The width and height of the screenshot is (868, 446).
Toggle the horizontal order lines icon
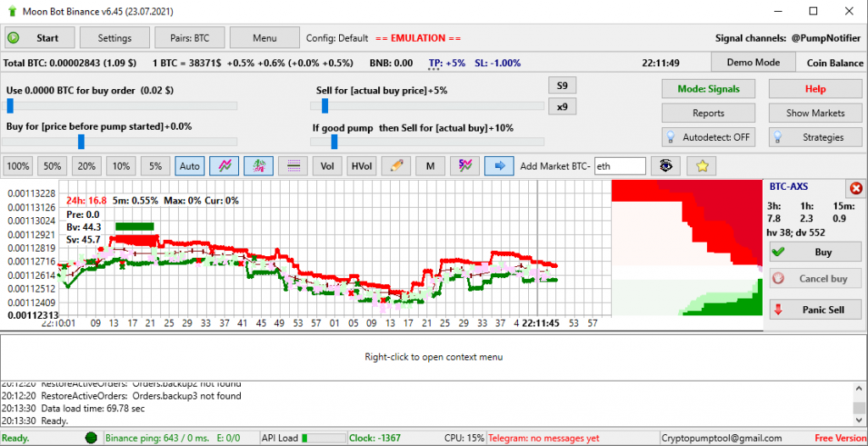pos(292,165)
